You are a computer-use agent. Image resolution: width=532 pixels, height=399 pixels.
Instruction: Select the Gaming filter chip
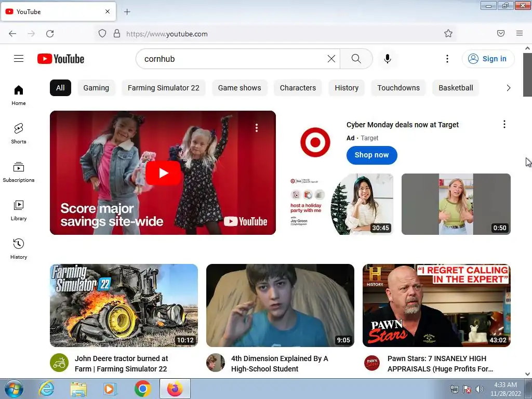pyautogui.click(x=96, y=88)
